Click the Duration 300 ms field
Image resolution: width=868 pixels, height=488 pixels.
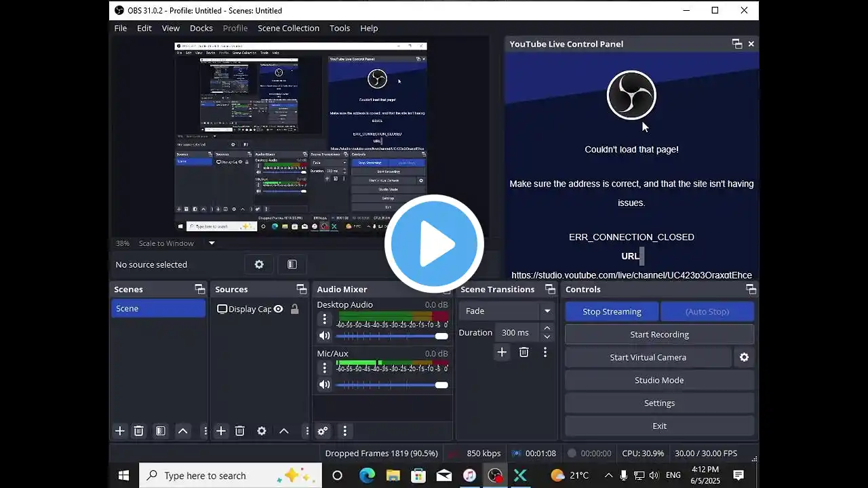coord(518,332)
